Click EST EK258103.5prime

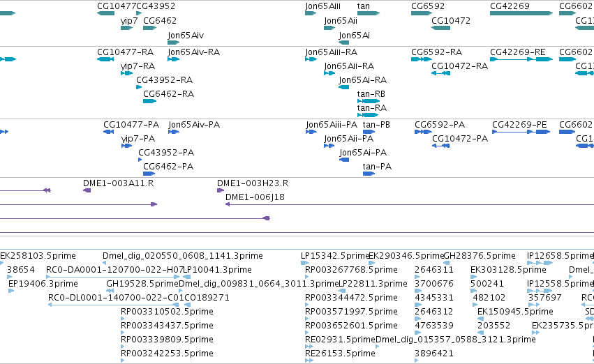tap(38, 256)
